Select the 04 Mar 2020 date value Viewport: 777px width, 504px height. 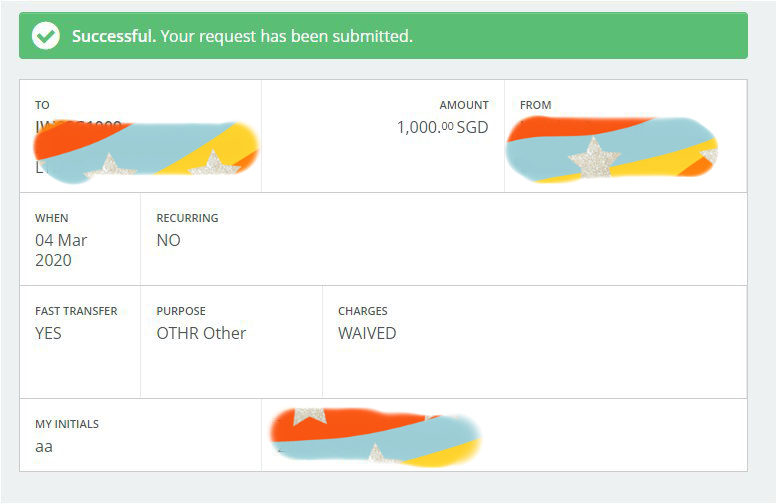pos(61,250)
